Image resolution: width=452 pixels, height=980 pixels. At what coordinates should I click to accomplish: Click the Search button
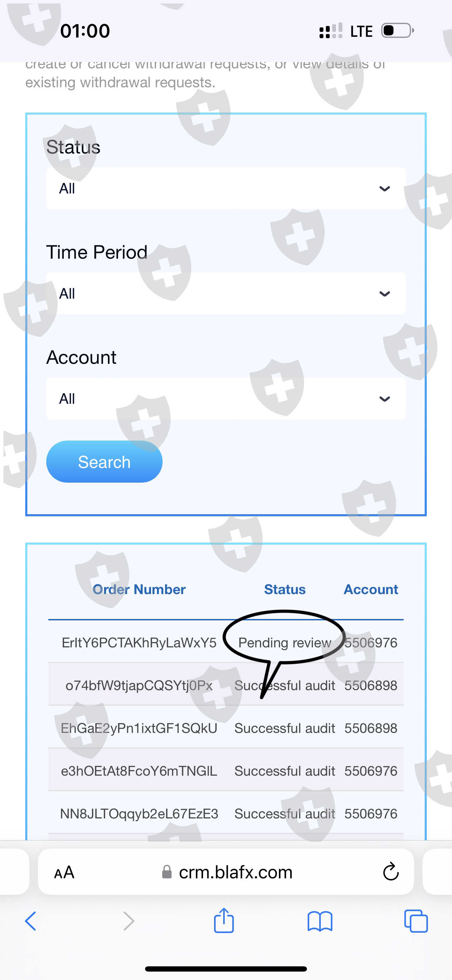click(x=104, y=462)
